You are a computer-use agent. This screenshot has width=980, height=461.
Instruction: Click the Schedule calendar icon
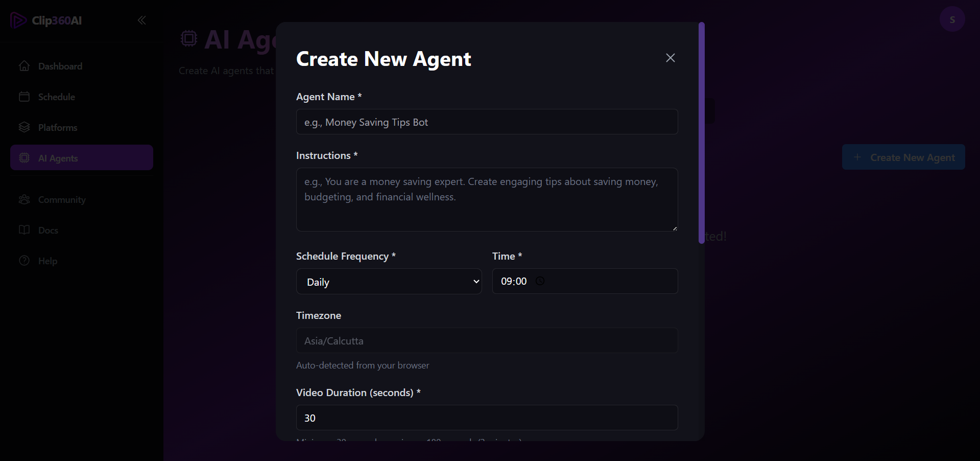pyautogui.click(x=24, y=97)
